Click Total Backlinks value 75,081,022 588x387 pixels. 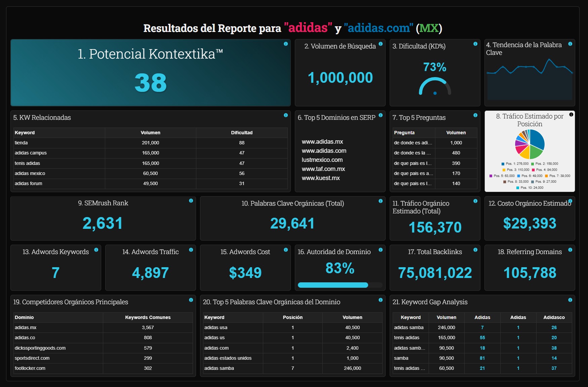(435, 273)
